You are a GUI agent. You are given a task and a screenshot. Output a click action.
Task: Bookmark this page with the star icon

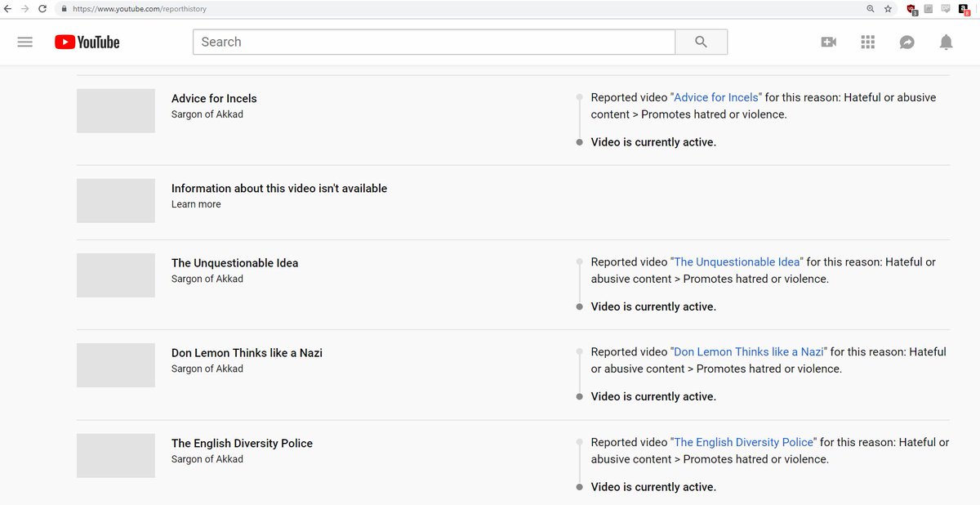(x=888, y=9)
